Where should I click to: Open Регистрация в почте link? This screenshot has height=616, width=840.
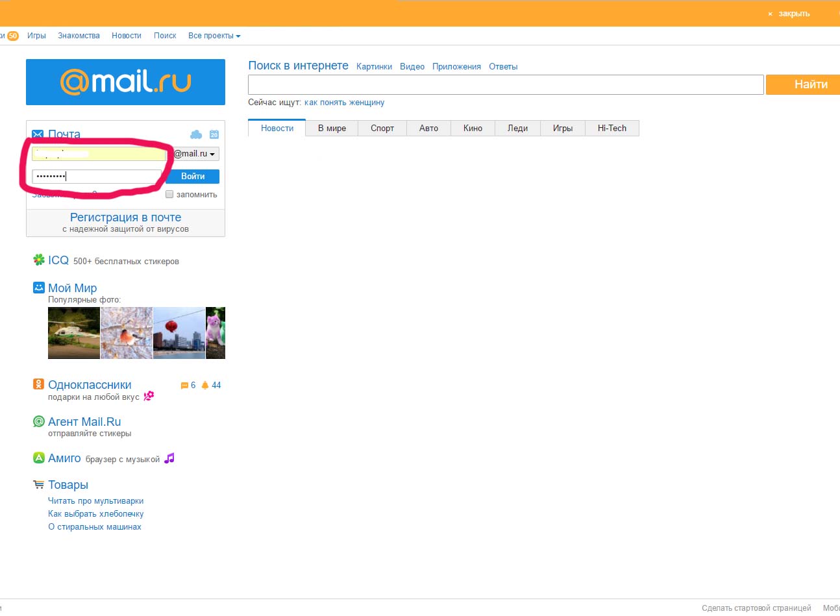(x=125, y=217)
